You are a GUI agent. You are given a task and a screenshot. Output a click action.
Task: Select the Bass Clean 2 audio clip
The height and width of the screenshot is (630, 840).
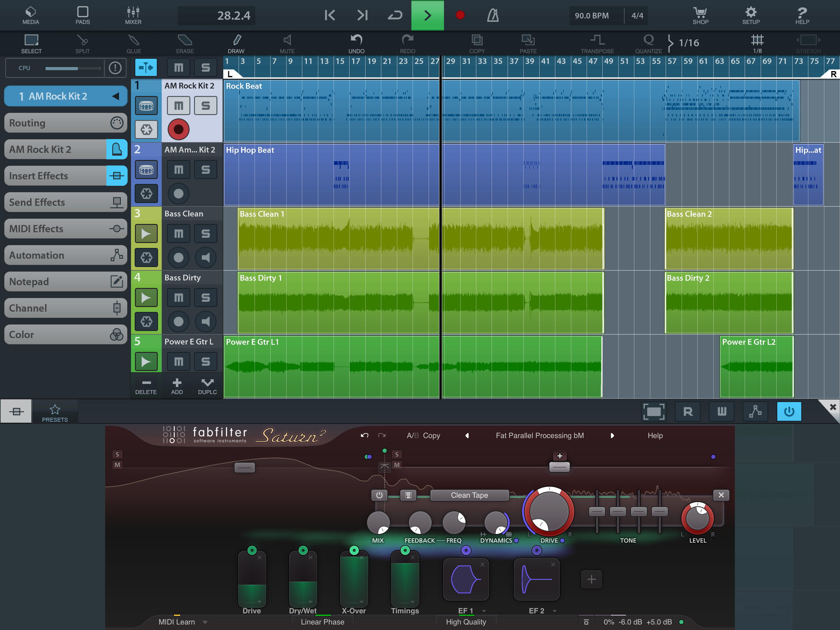coord(729,239)
